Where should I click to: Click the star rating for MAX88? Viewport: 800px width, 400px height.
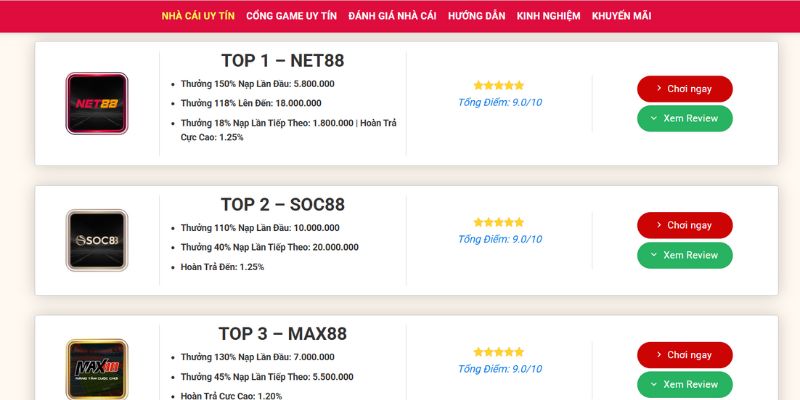[x=498, y=352]
